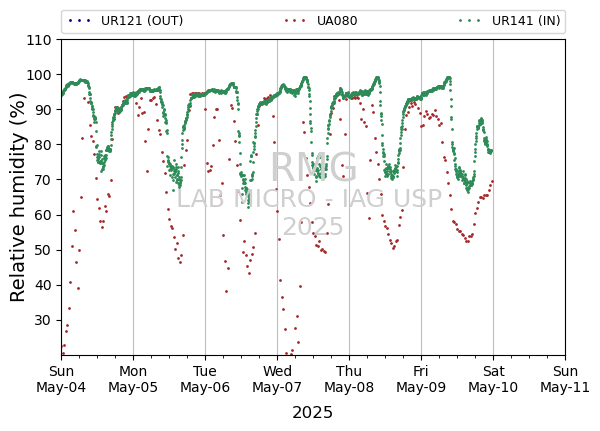Click the red dotted UA080 legend marker
600x431 pixels.
click(x=295, y=21)
